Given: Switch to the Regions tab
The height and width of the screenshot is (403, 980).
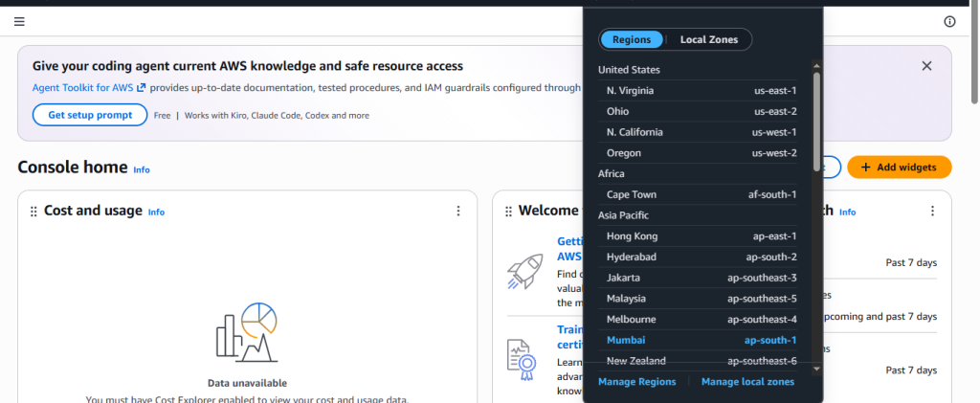Looking at the screenshot, I should tap(632, 39).
